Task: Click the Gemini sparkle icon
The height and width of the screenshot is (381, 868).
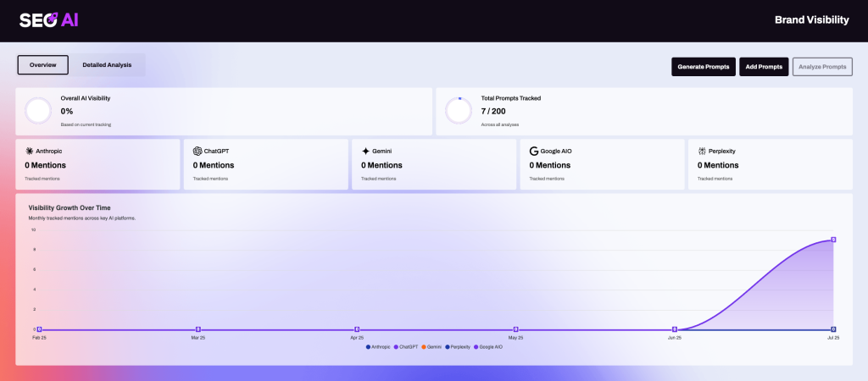Action: point(365,151)
